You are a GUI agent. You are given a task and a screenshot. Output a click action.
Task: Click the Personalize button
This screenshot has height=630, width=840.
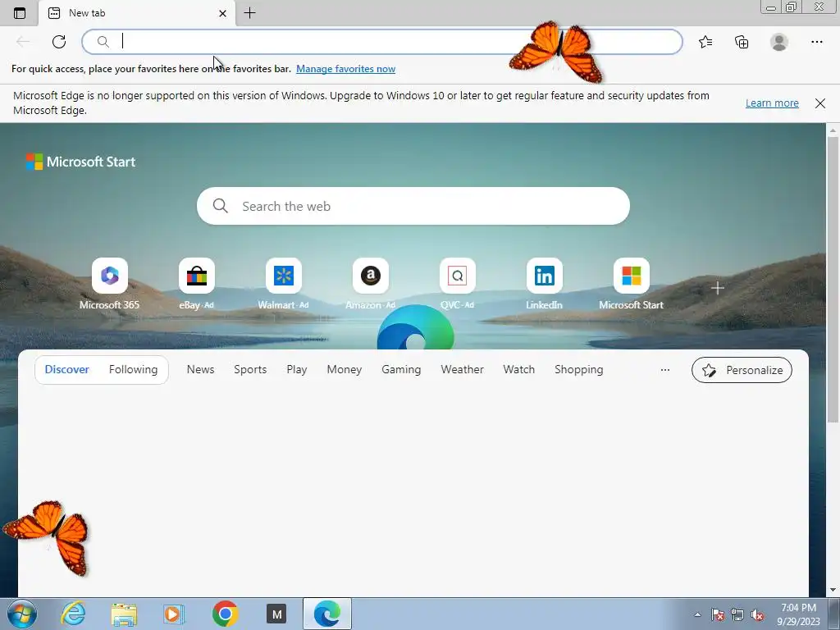point(742,370)
